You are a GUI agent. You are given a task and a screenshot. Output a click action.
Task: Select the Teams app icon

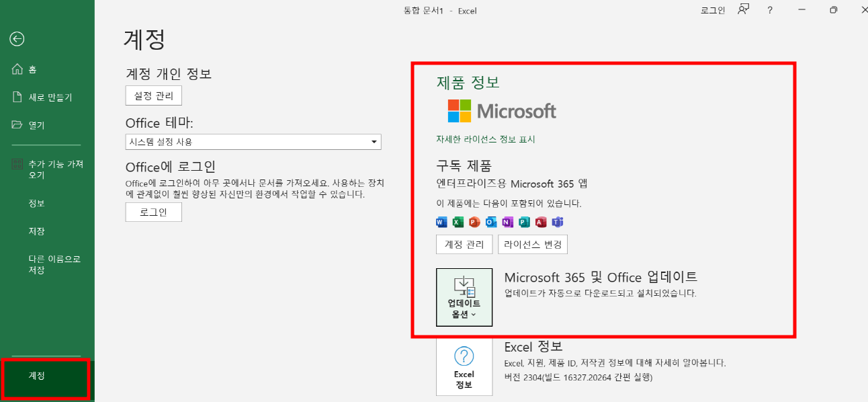pyautogui.click(x=558, y=222)
